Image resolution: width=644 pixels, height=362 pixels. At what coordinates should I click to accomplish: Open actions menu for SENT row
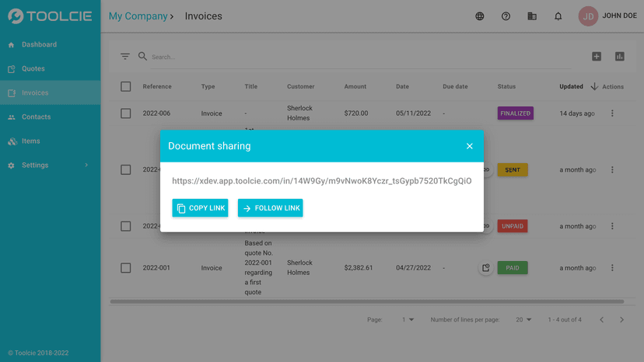click(612, 169)
